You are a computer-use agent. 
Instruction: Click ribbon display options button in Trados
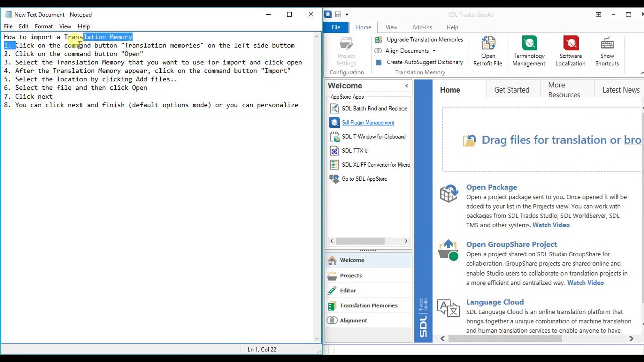click(x=598, y=14)
